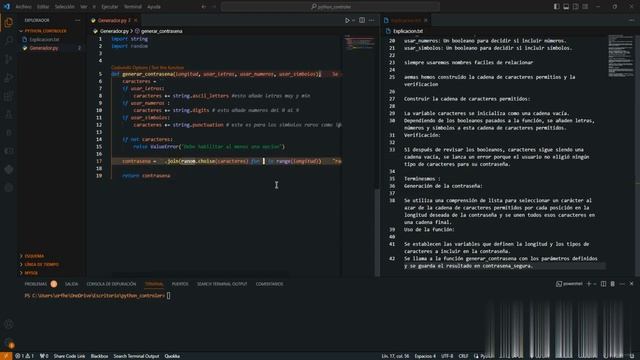This screenshot has height=360, width=640.
Task: Click Share Code Link in status bar
Action: click(x=69, y=356)
